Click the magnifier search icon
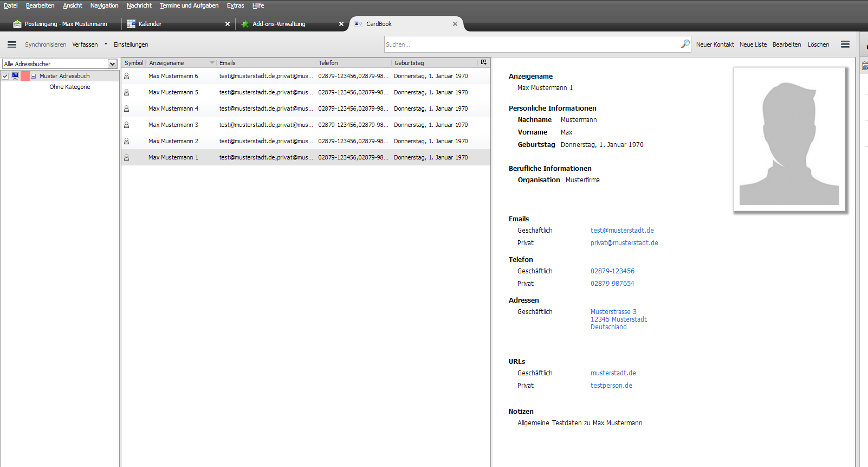868x467 pixels. 685,44
